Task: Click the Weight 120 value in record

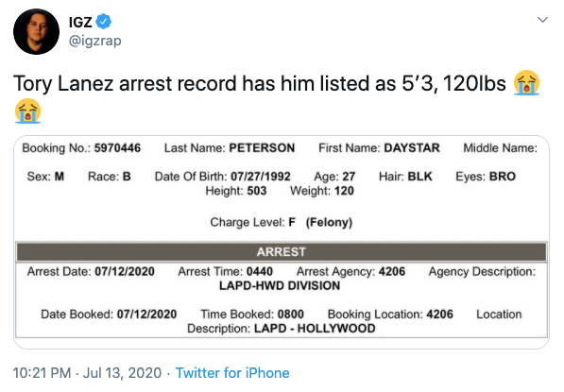Action: click(322, 191)
